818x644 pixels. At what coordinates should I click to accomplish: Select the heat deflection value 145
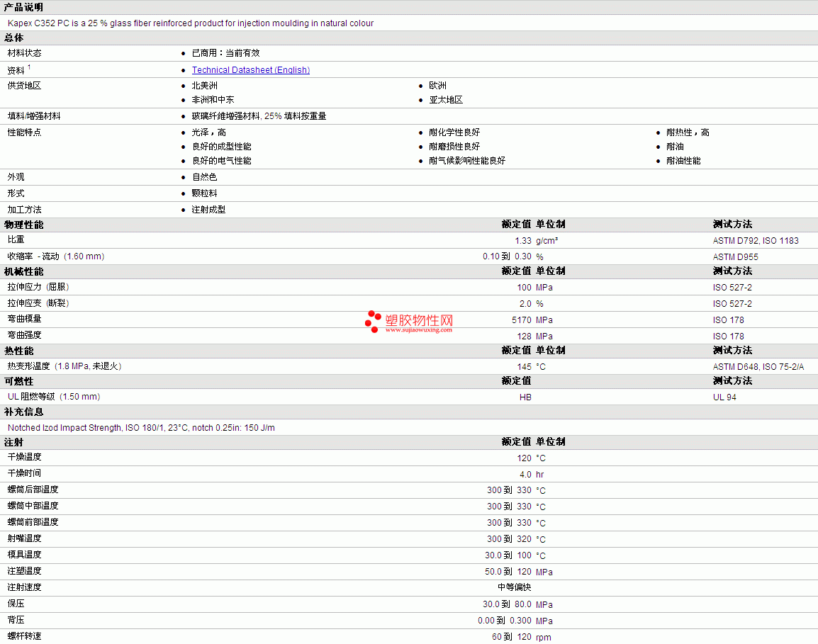525,367
